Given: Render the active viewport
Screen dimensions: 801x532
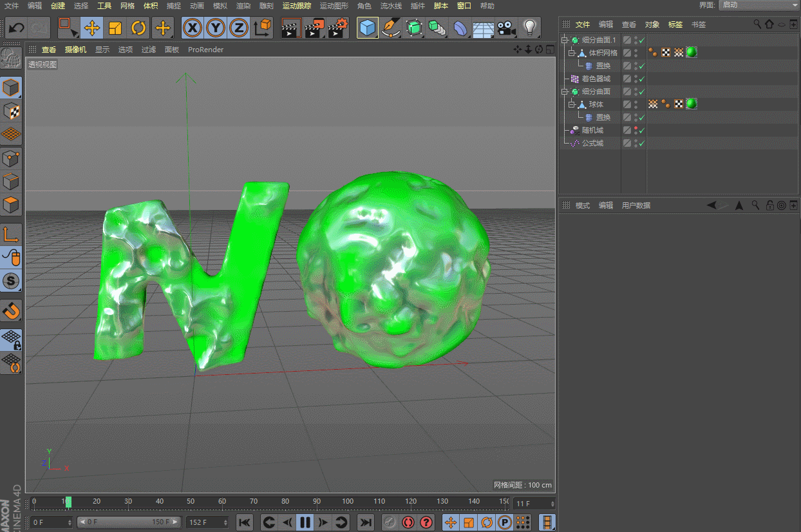Looking at the screenshot, I should (x=290, y=28).
